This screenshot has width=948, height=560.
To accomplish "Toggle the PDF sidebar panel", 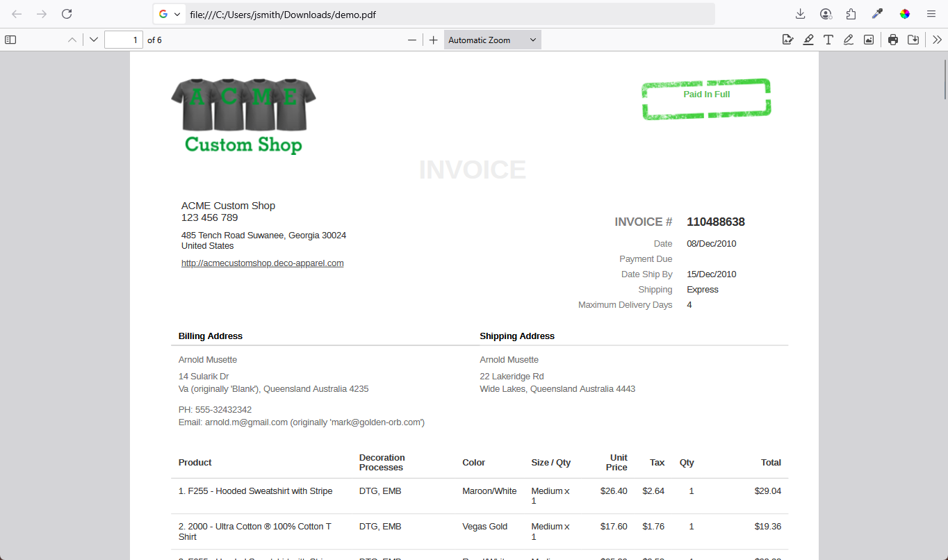I will point(10,40).
